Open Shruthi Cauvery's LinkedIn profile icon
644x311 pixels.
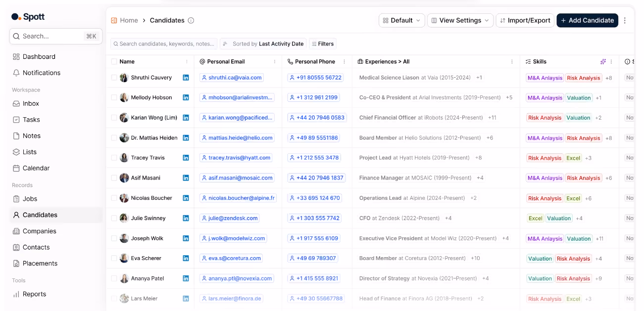[x=186, y=78]
